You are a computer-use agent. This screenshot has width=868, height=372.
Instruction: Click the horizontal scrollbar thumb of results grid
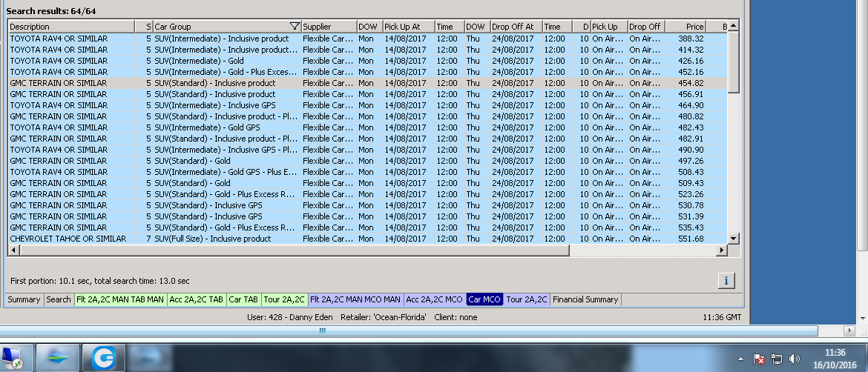point(294,250)
